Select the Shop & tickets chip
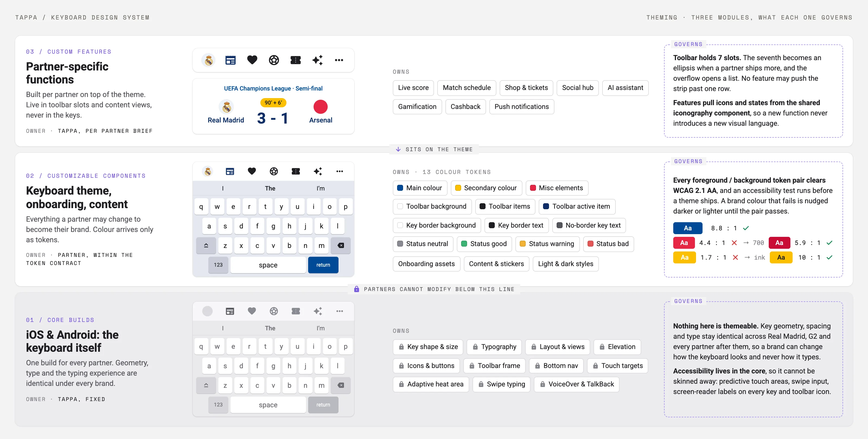Image resolution: width=868 pixels, height=439 pixels. [x=526, y=88]
